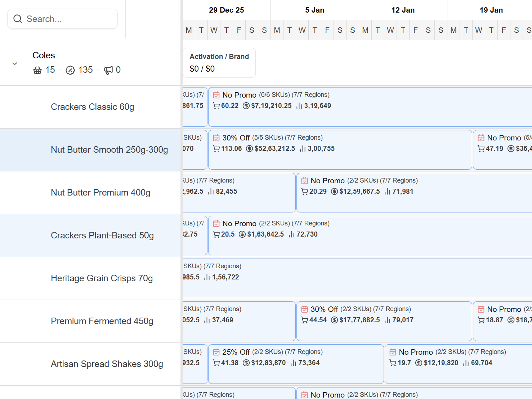Screen dimensions: 532x399
Task: Click cart icon beside 44.54
Action: point(305,320)
